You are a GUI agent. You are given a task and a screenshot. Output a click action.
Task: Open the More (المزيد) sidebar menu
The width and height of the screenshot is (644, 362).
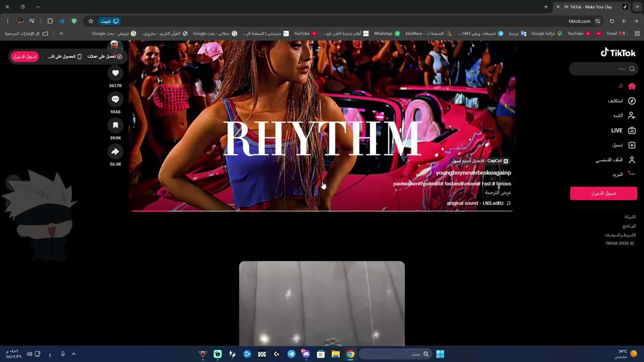click(624, 174)
